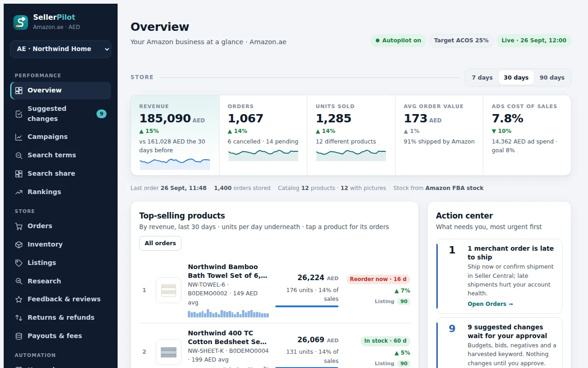Image resolution: width=588 pixels, height=368 pixels.
Task: Click the 6 cancelled · 14 pending text
Action: pyautogui.click(x=263, y=142)
